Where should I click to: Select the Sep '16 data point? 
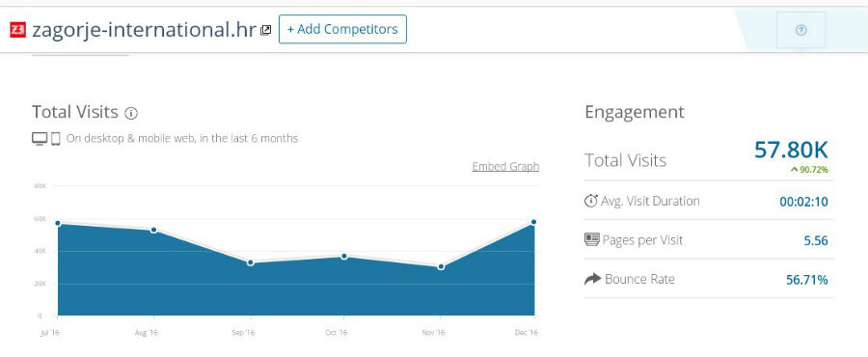tap(250, 262)
